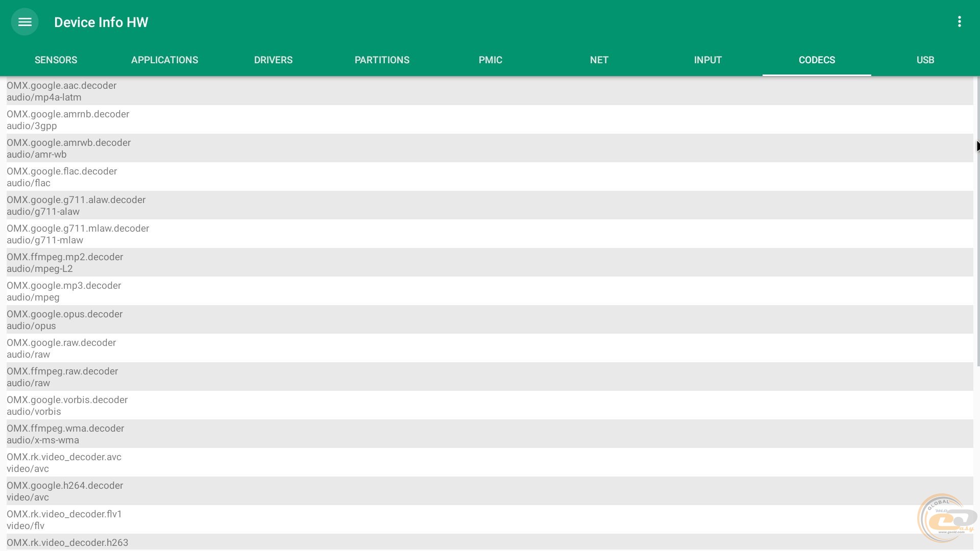
Task: Switch to the SENSORS tab
Action: (56, 60)
